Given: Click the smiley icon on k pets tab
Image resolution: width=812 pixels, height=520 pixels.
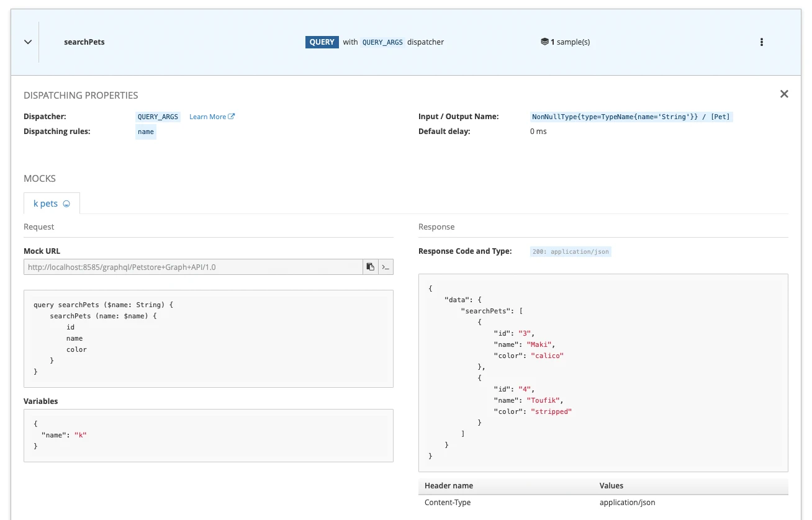Looking at the screenshot, I should click(x=66, y=204).
